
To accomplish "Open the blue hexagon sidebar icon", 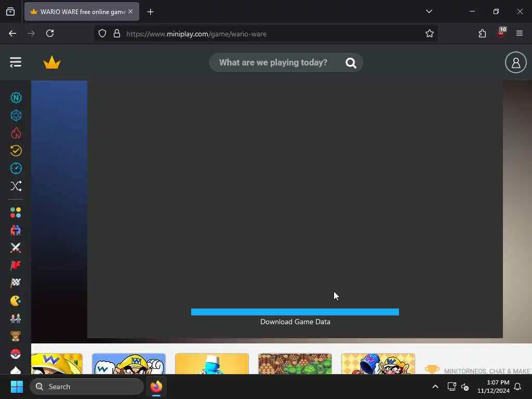I will pyautogui.click(x=16, y=116).
